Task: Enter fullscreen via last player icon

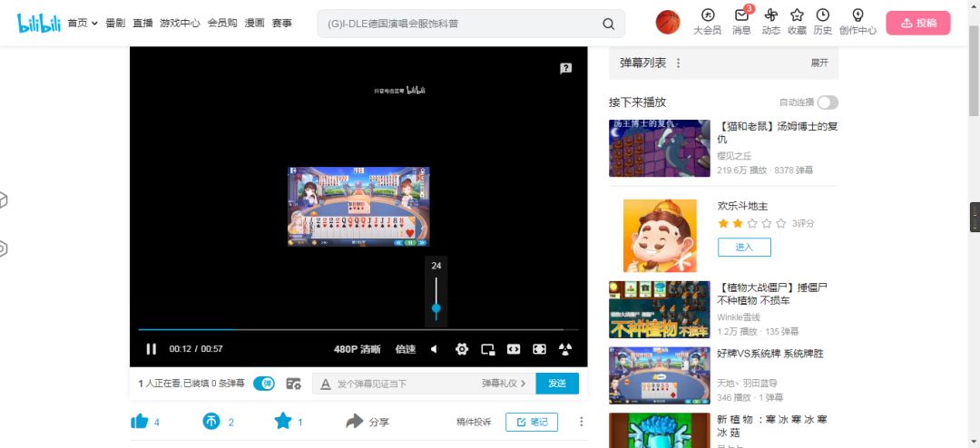Action: tap(565, 349)
